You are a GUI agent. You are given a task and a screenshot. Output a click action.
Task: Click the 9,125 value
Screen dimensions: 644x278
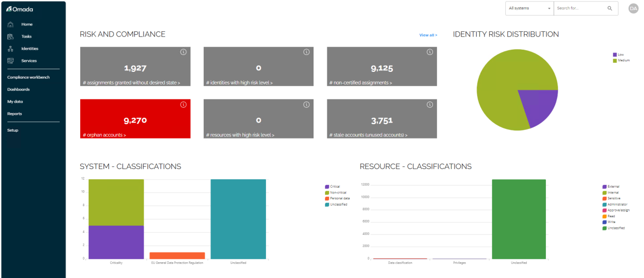point(382,68)
